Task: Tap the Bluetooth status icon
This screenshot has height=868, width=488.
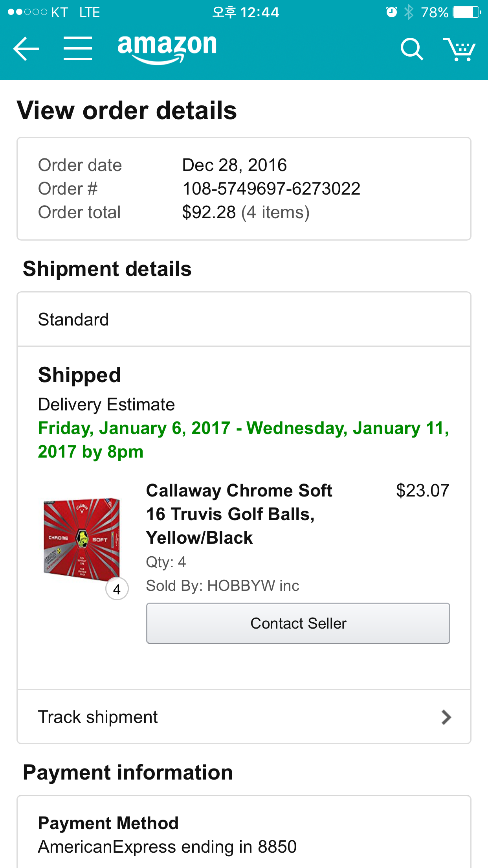Action: 409,12
